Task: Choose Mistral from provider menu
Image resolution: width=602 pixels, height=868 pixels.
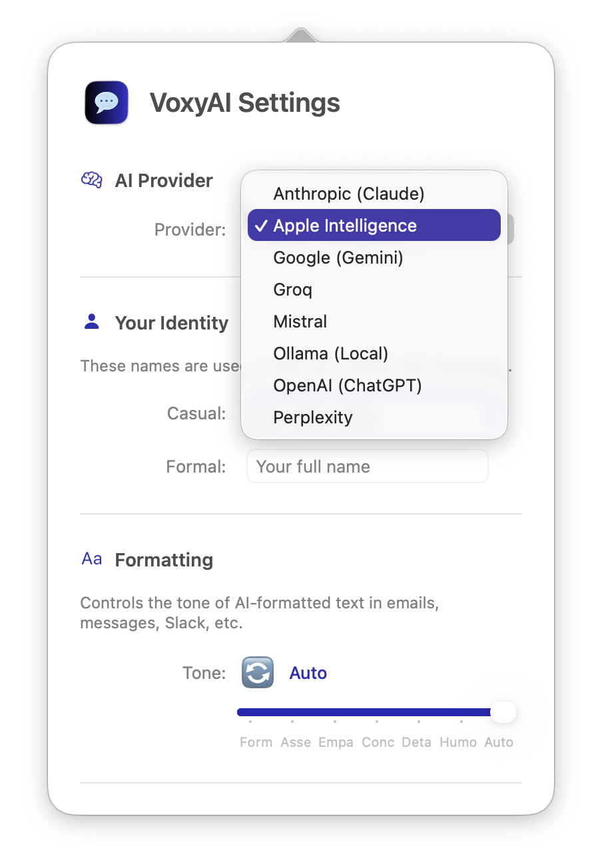Action: coord(300,322)
